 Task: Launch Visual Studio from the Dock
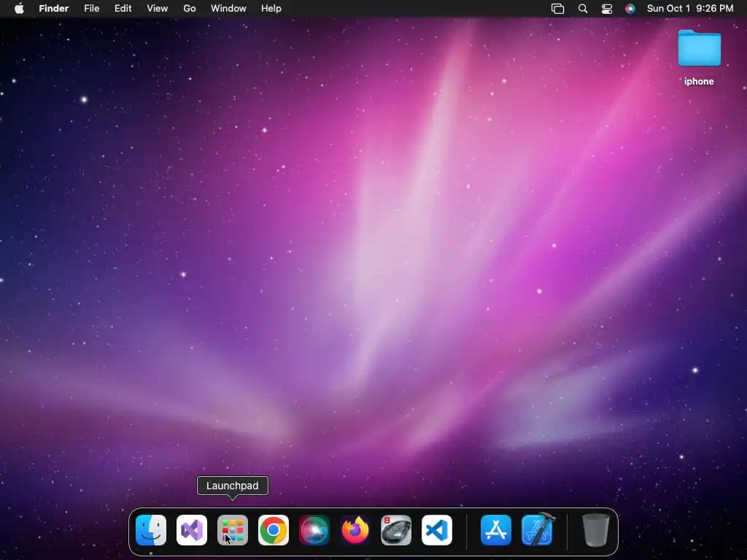coord(192,530)
